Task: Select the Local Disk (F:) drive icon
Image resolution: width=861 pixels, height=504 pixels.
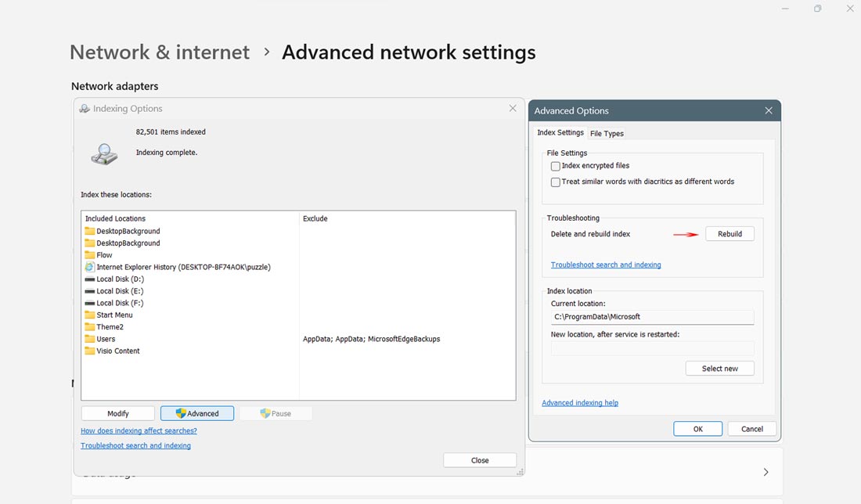Action: tap(90, 303)
